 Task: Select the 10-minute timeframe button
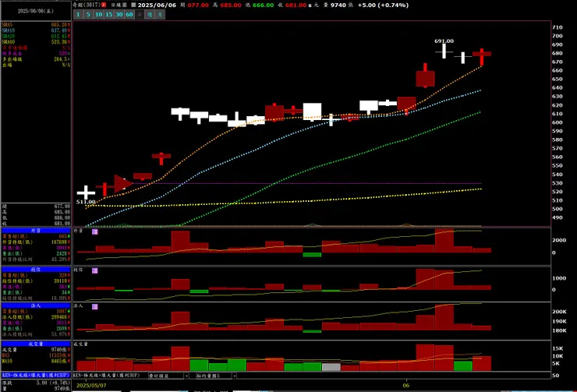pos(98,14)
